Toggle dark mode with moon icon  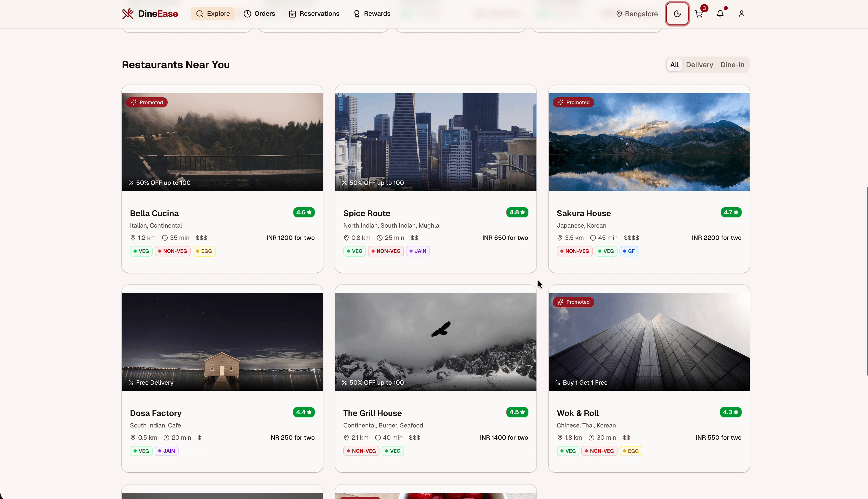677,14
